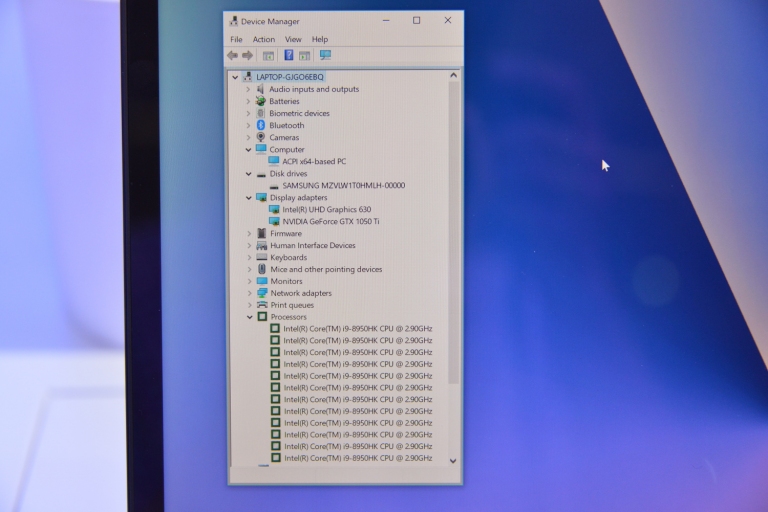Expand the Network adapters tree node
Viewport: 768px width, 512px height.
[249, 293]
